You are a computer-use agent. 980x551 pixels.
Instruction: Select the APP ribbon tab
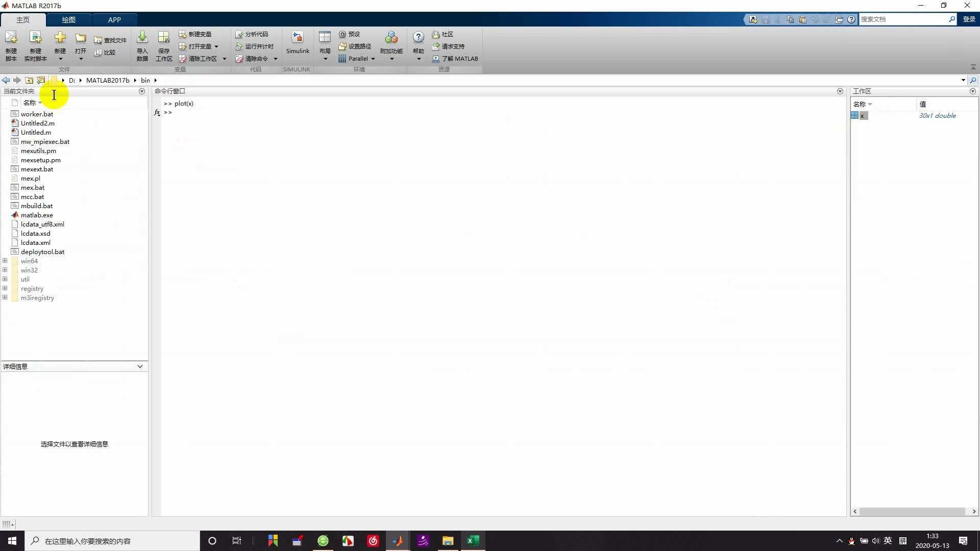click(x=114, y=19)
